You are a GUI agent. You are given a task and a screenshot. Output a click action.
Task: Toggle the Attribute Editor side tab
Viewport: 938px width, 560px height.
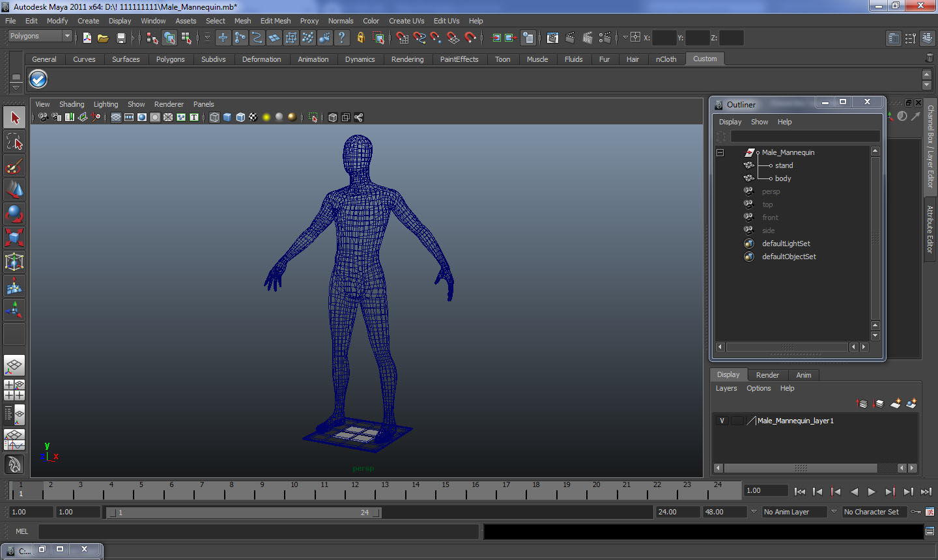pos(930,229)
